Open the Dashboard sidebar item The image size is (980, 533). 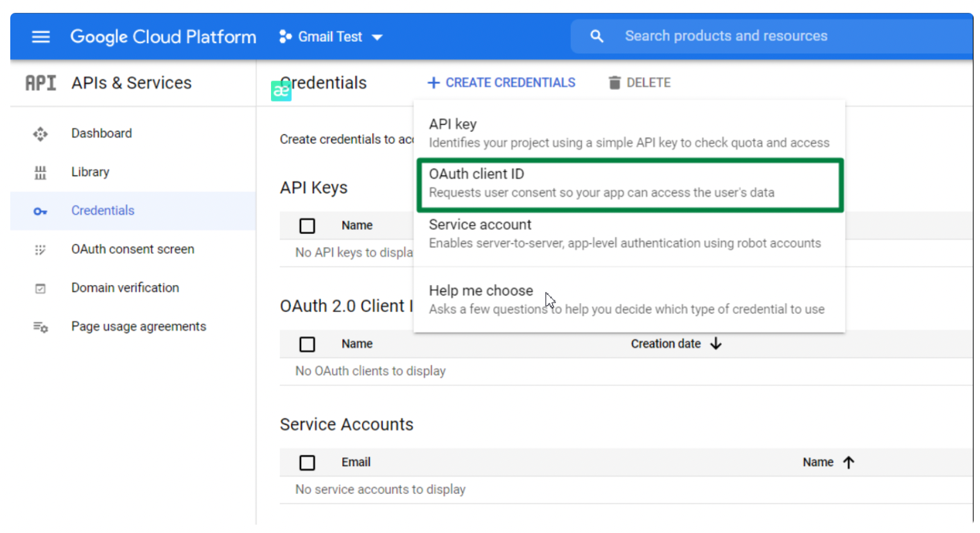(x=133, y=134)
